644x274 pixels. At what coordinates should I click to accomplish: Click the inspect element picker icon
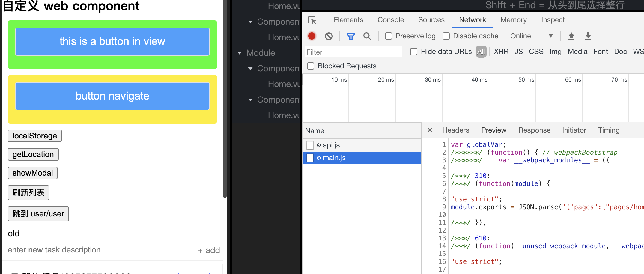pos(312,20)
